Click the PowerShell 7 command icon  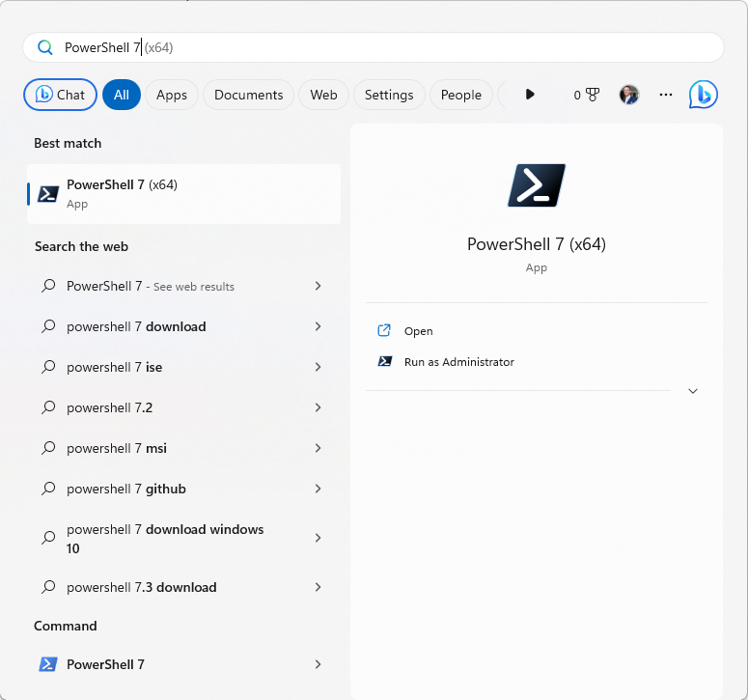(x=47, y=663)
